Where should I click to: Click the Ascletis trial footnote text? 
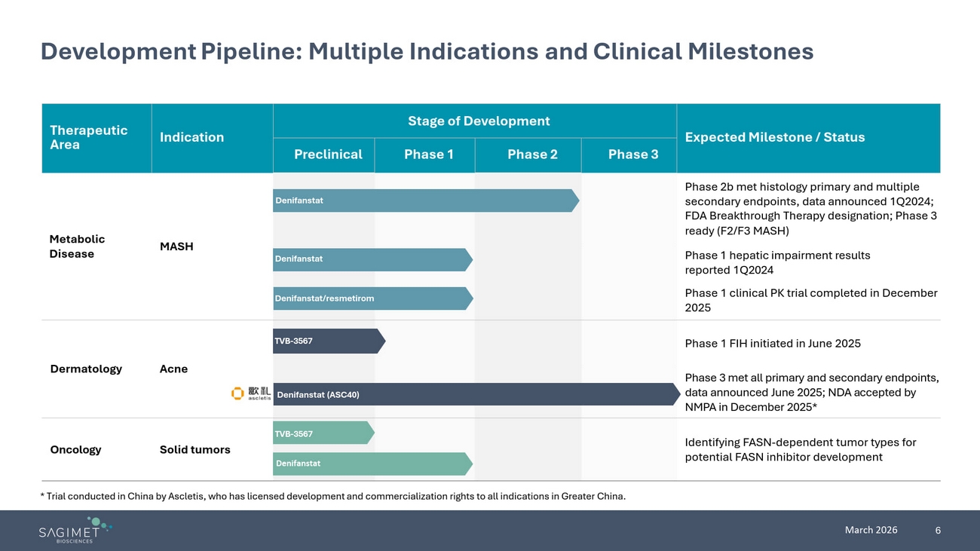[x=332, y=496]
